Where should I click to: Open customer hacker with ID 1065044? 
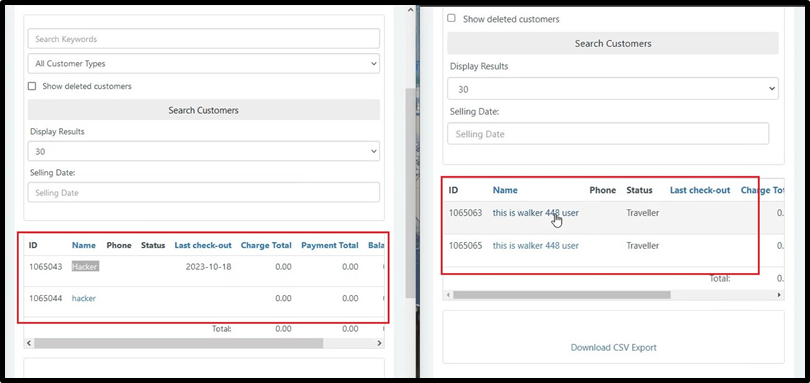(x=84, y=298)
